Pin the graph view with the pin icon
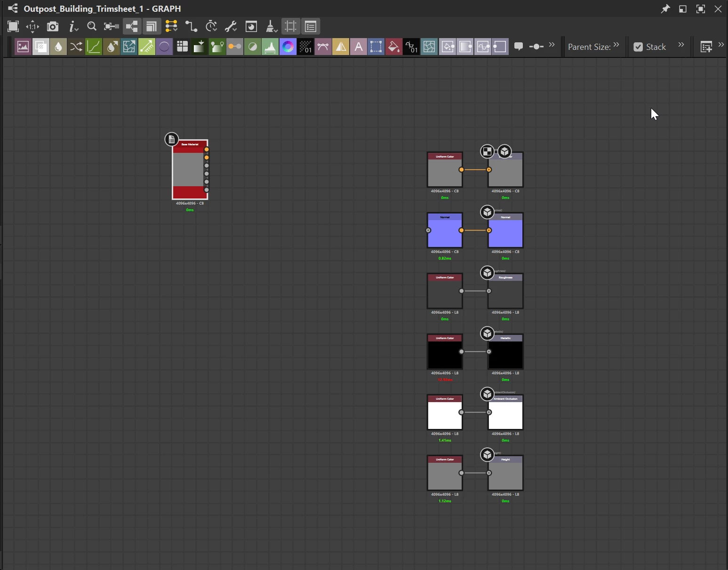This screenshot has width=728, height=570. click(665, 9)
